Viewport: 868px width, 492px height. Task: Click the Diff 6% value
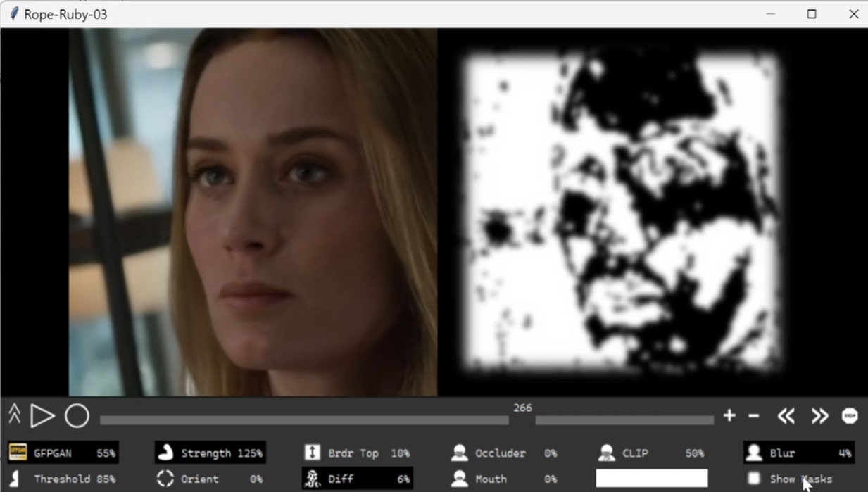pyautogui.click(x=403, y=479)
